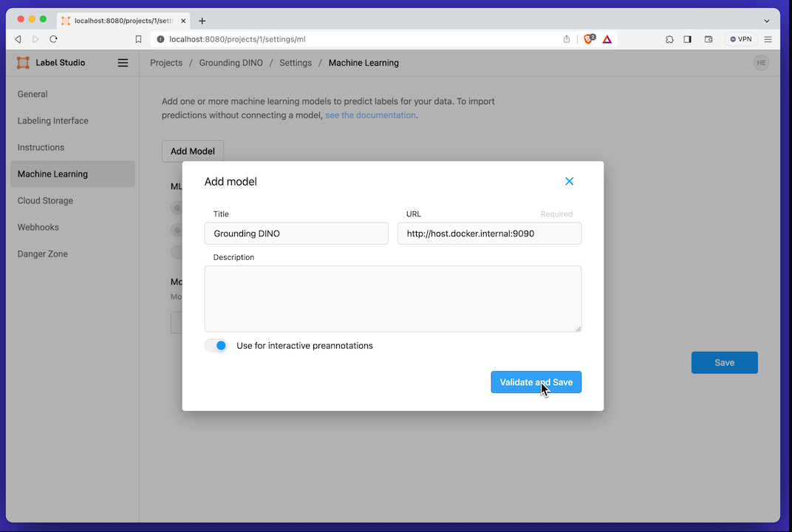
Task: Click the Add Model button
Action: click(x=192, y=151)
